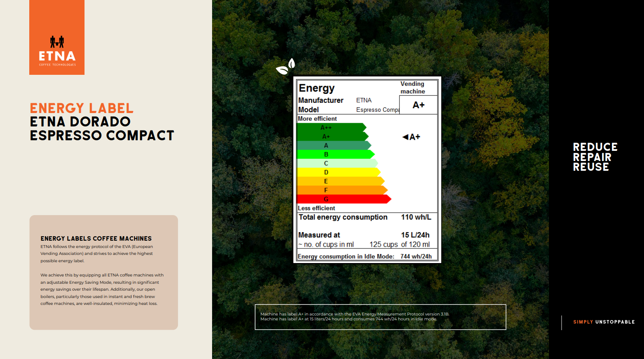The image size is (644, 359).
Task: Click the Energy title on the label
Action: coord(317,88)
